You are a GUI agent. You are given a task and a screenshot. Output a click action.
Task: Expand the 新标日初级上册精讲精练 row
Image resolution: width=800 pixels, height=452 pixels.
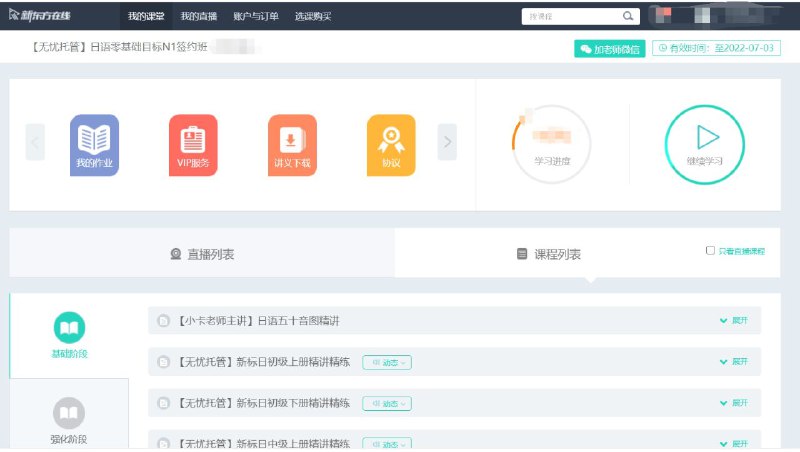pos(734,362)
